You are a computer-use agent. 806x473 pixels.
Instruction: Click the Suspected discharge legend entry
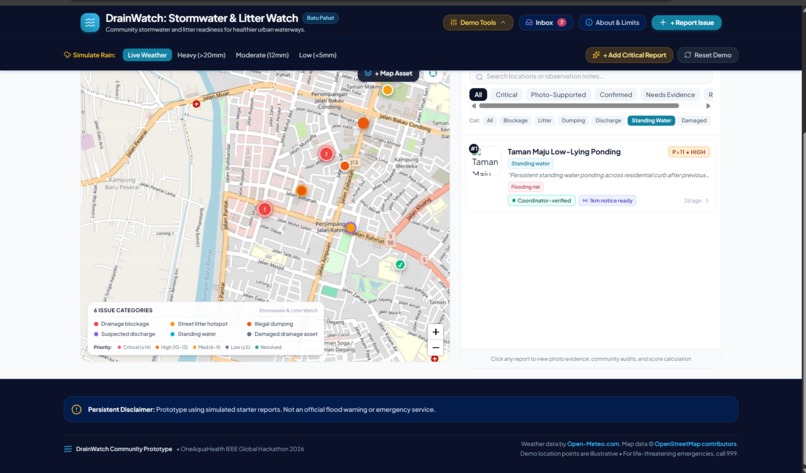pos(124,334)
